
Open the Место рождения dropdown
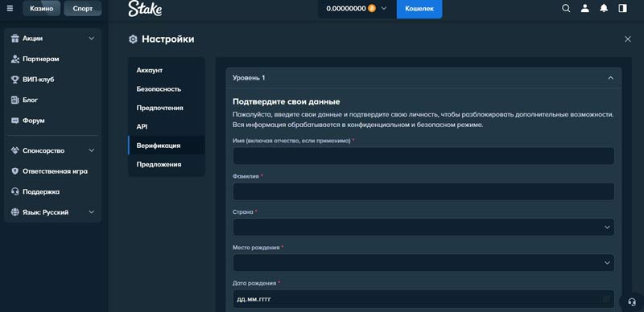[x=423, y=263]
